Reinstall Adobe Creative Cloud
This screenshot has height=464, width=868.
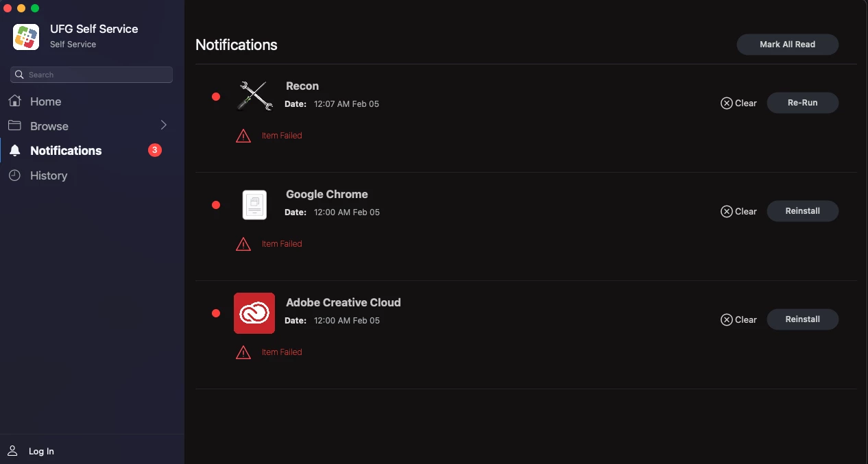pyautogui.click(x=802, y=319)
